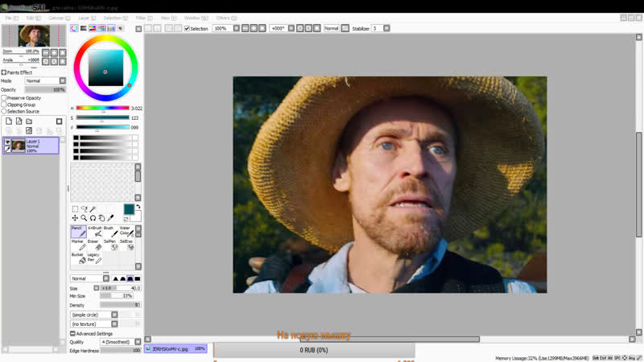Select the flat-top brush edge shape
The height and width of the screenshot is (362, 644).
130,278
